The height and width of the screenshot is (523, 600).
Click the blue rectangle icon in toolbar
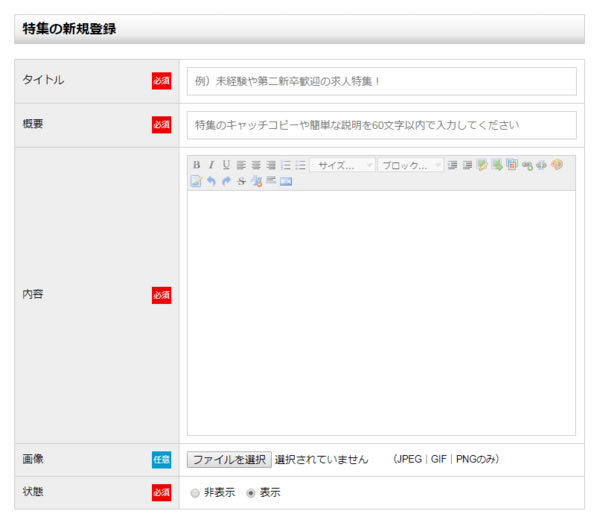coord(286,181)
